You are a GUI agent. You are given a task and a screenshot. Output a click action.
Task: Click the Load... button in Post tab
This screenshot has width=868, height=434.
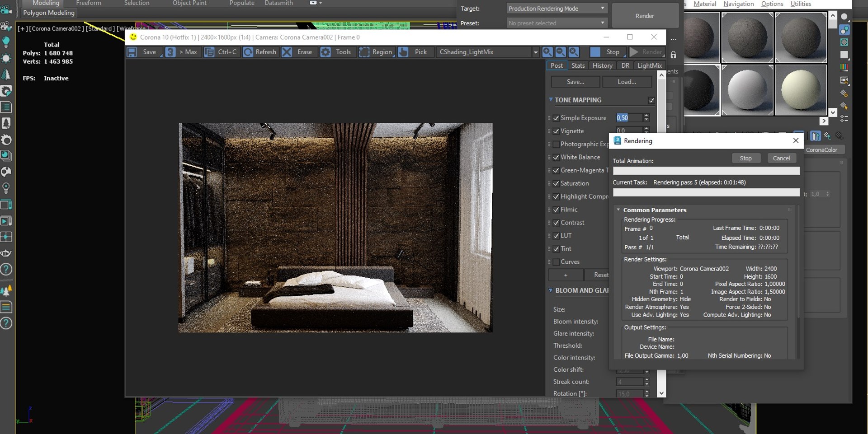coord(627,82)
